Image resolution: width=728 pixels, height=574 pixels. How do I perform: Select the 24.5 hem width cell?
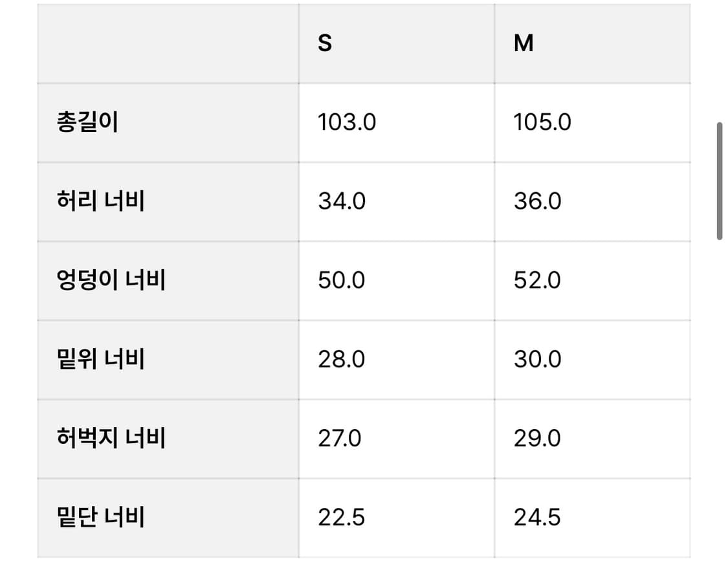(x=592, y=518)
